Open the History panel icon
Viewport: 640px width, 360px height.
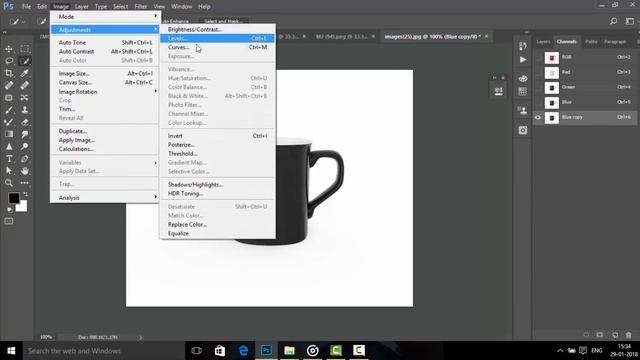(523, 45)
